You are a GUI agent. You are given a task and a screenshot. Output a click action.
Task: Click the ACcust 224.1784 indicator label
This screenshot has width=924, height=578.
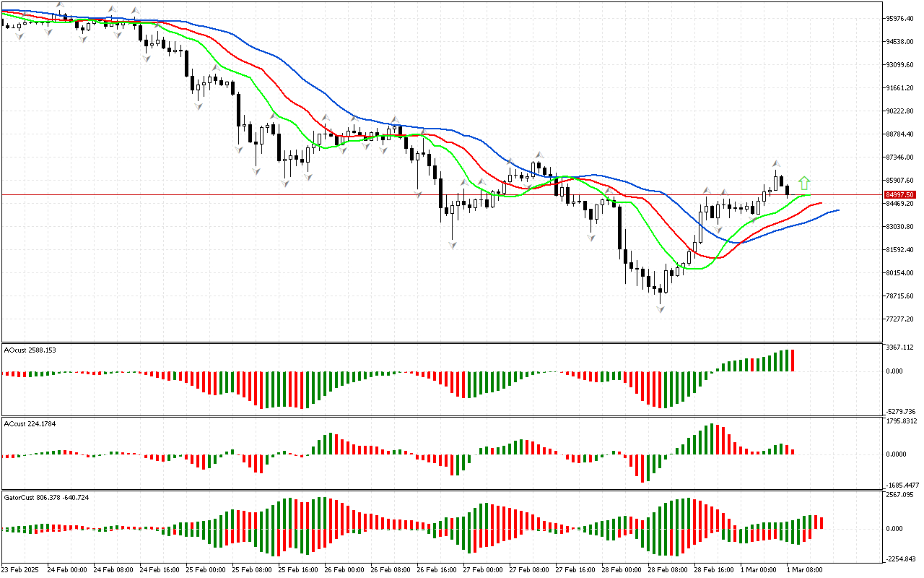coord(30,424)
